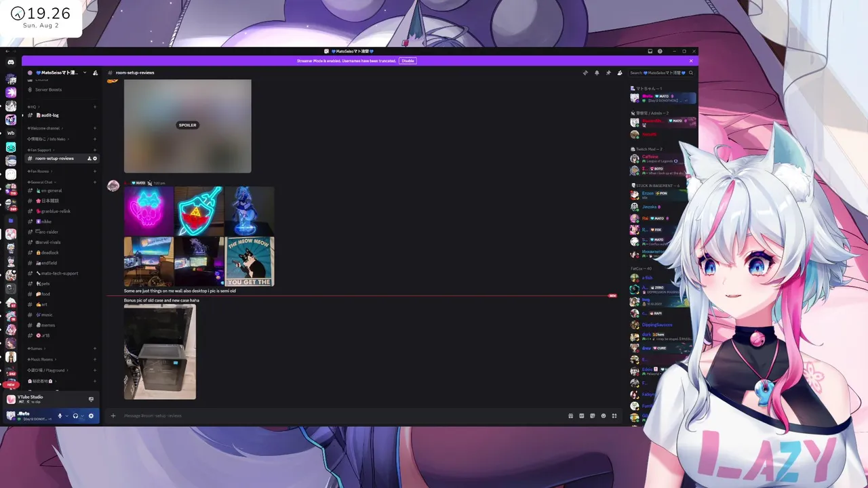The height and width of the screenshot is (488, 868).
Task: Show pinned messages
Action: pos(608,73)
